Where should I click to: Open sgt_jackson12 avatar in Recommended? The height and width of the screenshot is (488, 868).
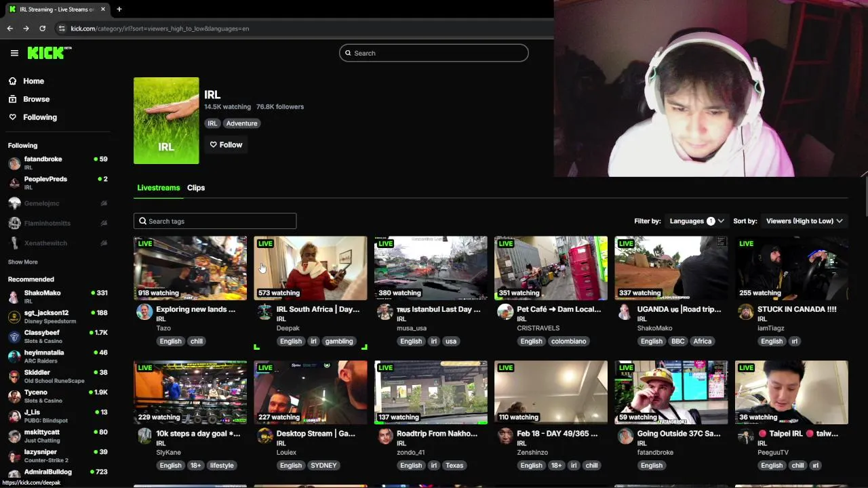coord(14,317)
